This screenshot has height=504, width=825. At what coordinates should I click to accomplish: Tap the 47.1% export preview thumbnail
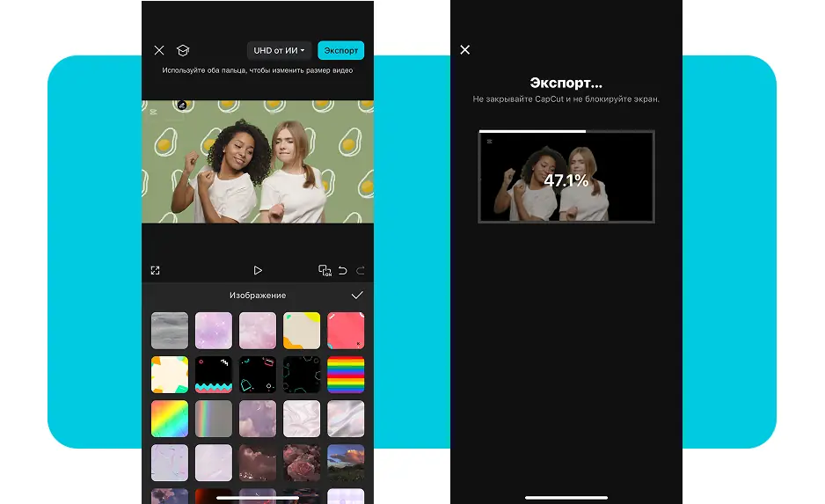566,178
